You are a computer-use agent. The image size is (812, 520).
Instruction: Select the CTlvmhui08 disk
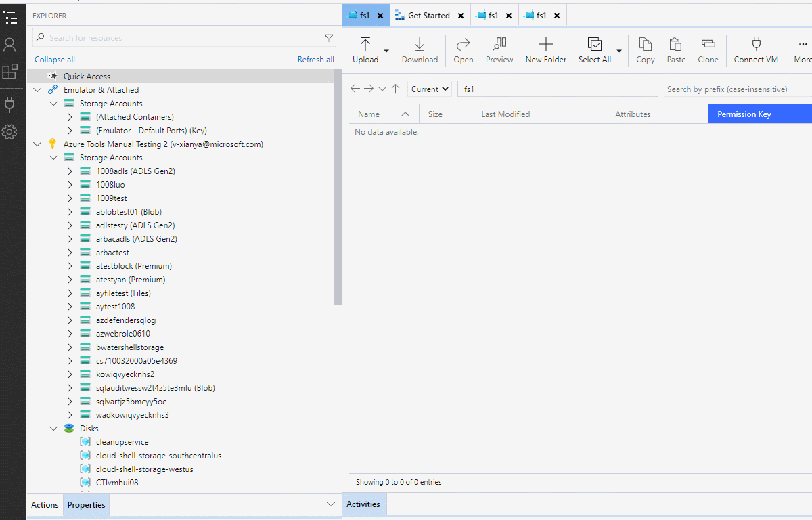(117, 483)
